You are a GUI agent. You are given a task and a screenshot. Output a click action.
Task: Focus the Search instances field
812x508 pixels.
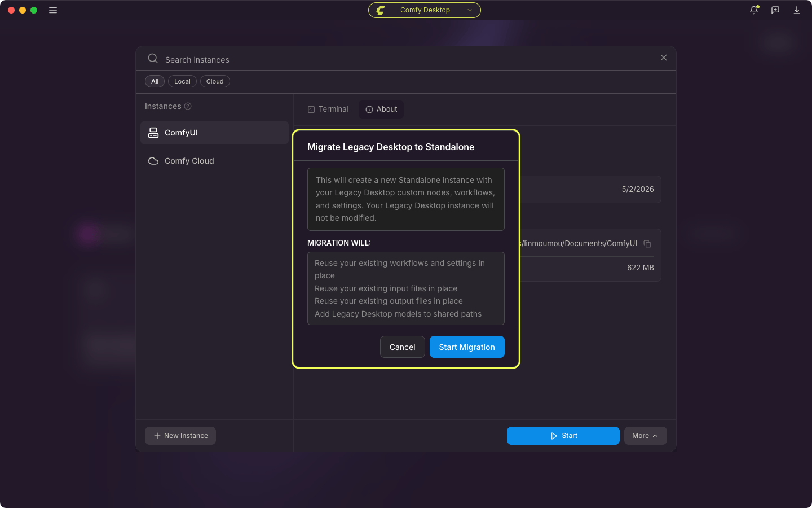[x=406, y=59]
